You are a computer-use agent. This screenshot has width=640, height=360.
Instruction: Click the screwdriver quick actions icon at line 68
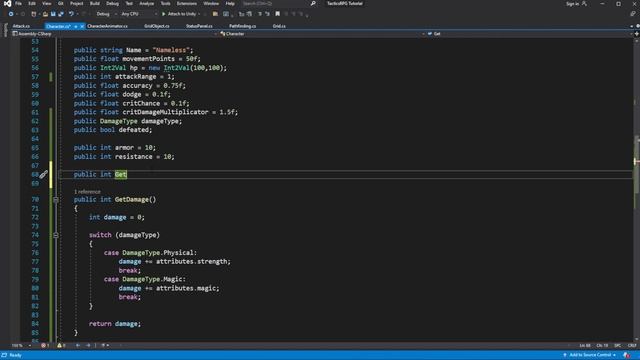(43, 175)
